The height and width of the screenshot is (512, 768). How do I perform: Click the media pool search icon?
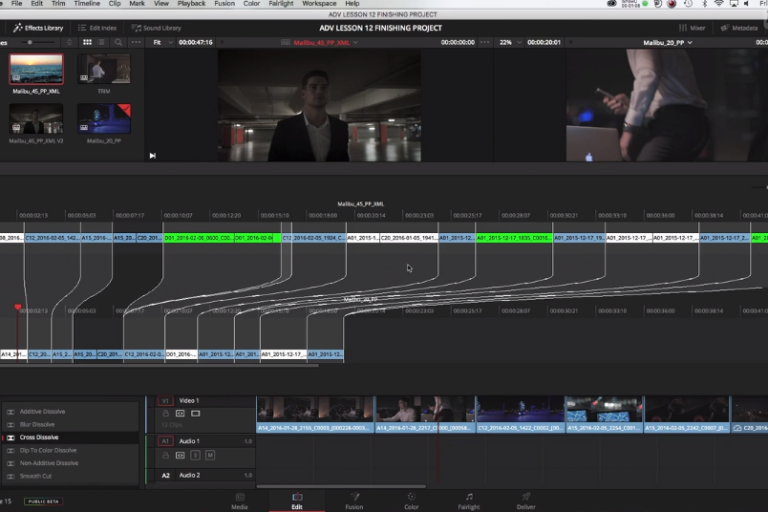[x=119, y=43]
